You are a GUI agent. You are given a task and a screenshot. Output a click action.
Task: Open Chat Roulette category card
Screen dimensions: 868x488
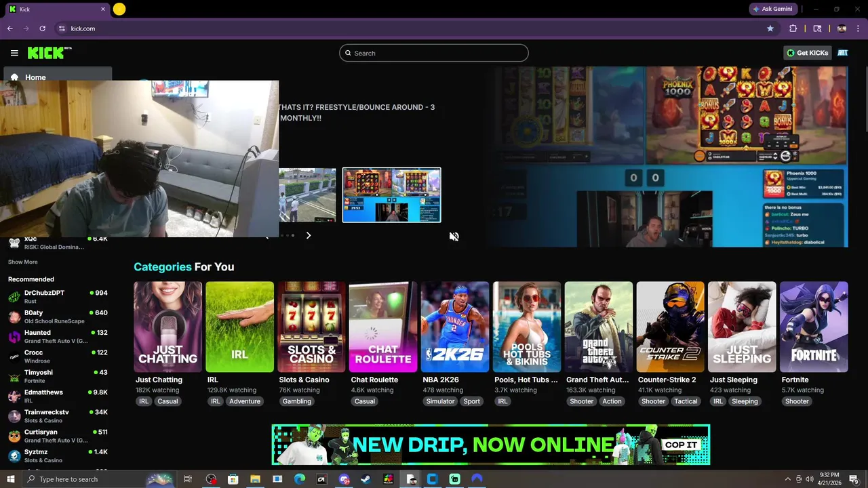click(x=383, y=327)
